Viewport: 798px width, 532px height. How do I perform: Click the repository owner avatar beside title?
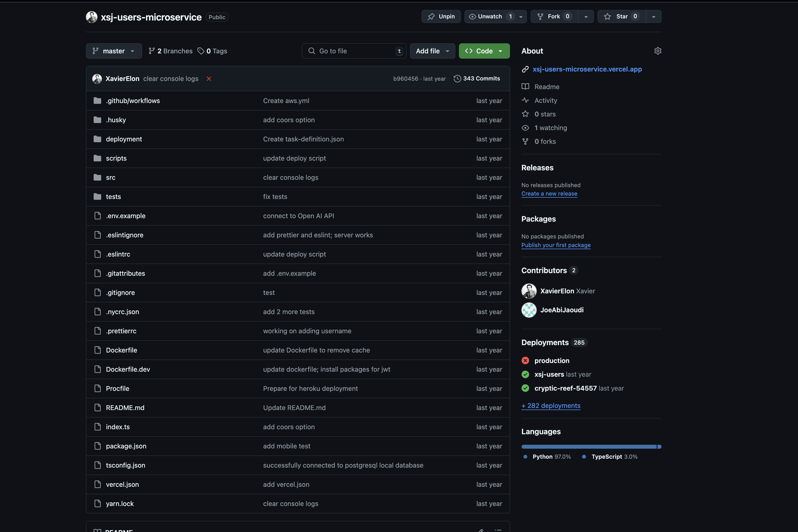pos(92,17)
